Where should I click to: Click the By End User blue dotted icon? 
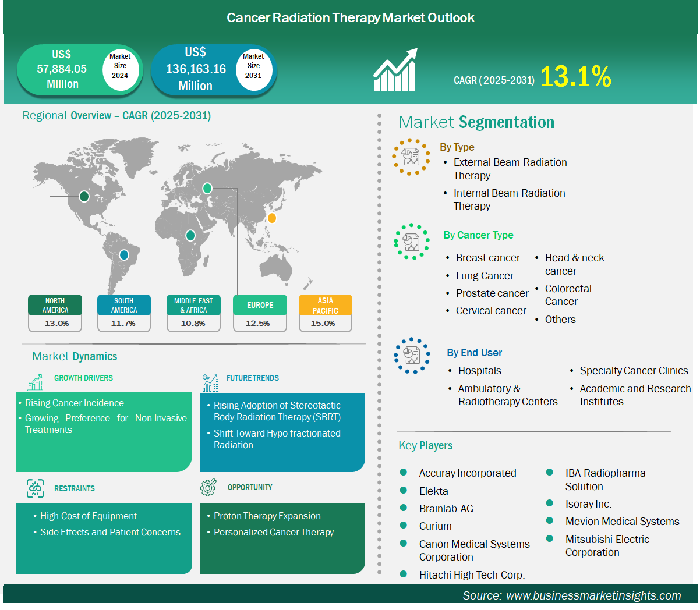[x=412, y=355]
